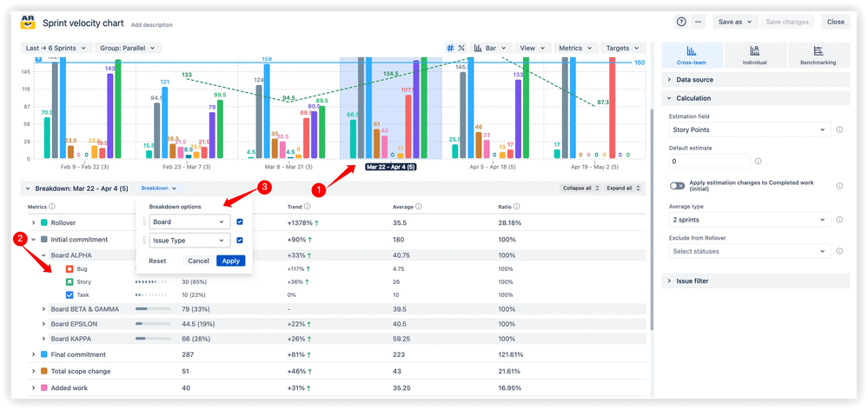Expand the Board BETA & GAMMA row
Screen dimensions: 868x410
point(44,310)
